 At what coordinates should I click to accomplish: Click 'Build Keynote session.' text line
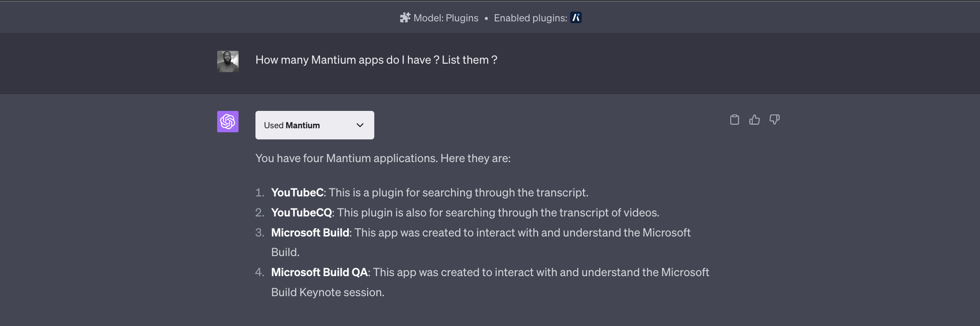(x=328, y=292)
